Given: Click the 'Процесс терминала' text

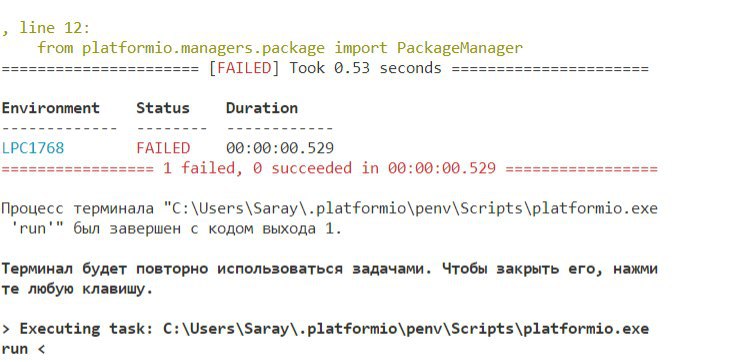Looking at the screenshot, I should (x=77, y=208).
